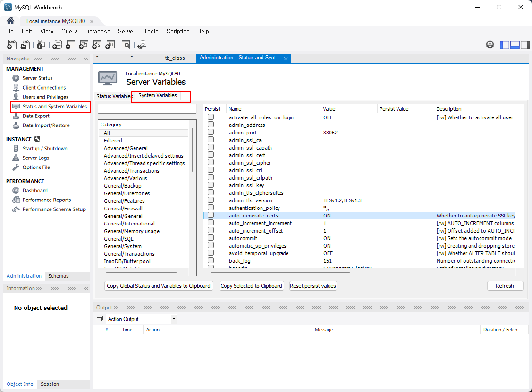532x392 pixels.
Task: Click Copy Global Status and Variables to Clipboard
Action: [x=159, y=286]
